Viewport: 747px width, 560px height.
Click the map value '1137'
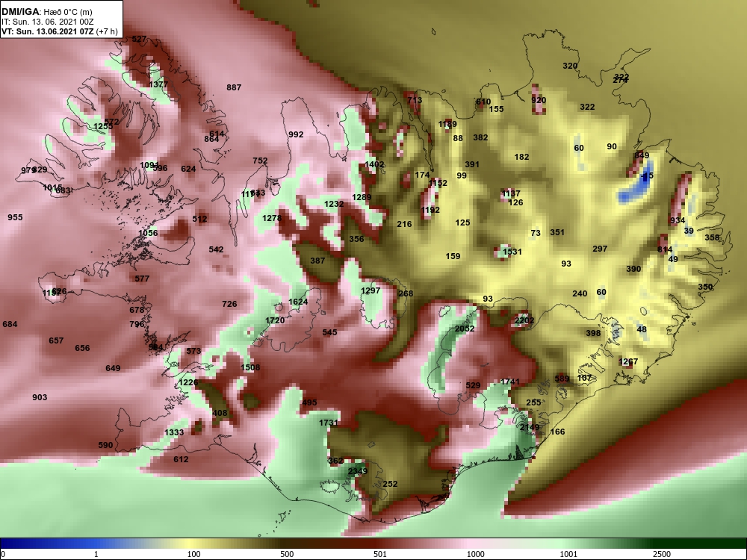511,193
